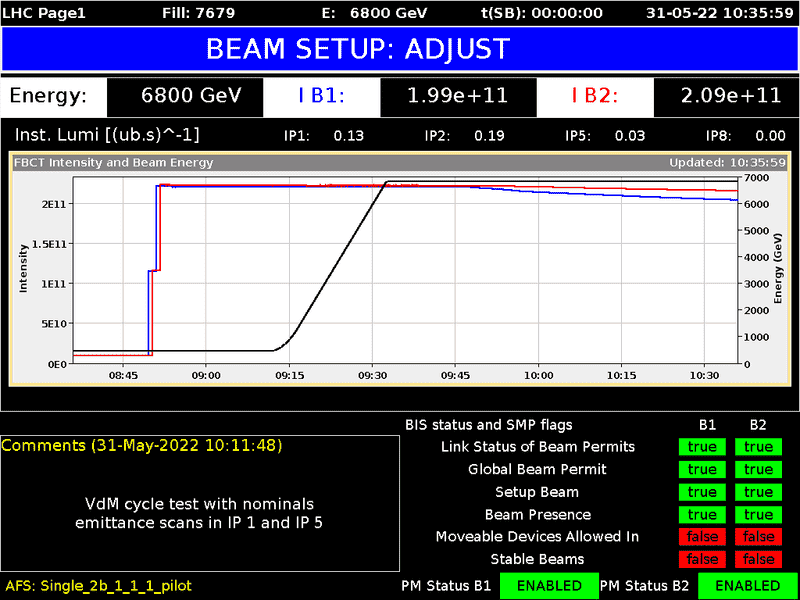Screen dimensions: 800x600
Task: Click the FBCT Intensity and Beam Energy title
Action: click(113, 162)
